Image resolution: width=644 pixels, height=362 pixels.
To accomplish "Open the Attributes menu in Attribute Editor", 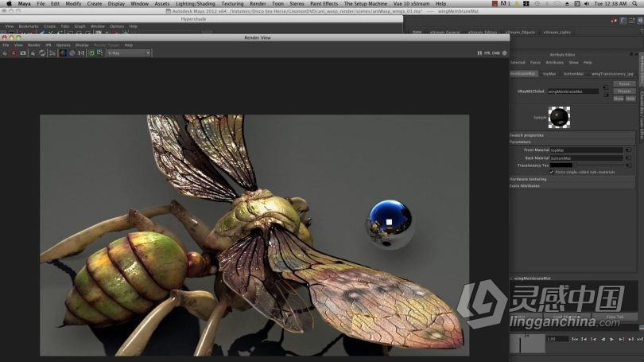I will tap(554, 63).
